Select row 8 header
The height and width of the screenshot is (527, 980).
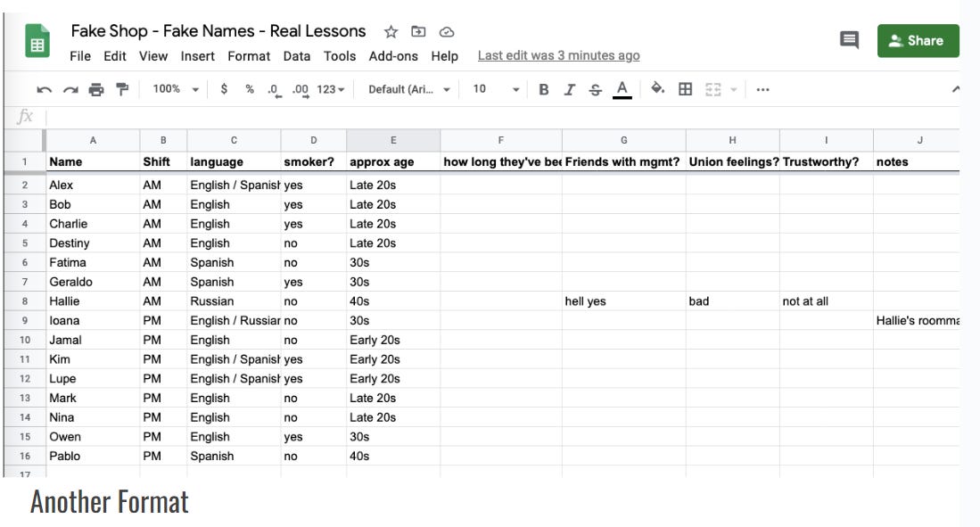tap(24, 301)
